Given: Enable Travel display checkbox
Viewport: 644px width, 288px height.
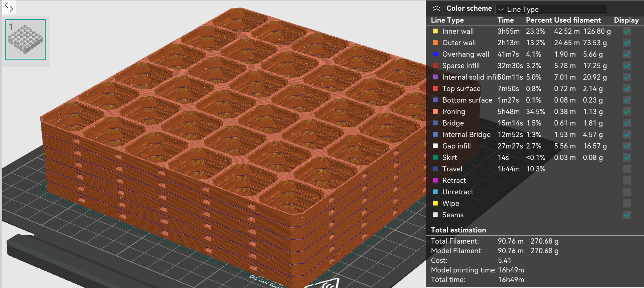Looking at the screenshot, I should point(627,169).
